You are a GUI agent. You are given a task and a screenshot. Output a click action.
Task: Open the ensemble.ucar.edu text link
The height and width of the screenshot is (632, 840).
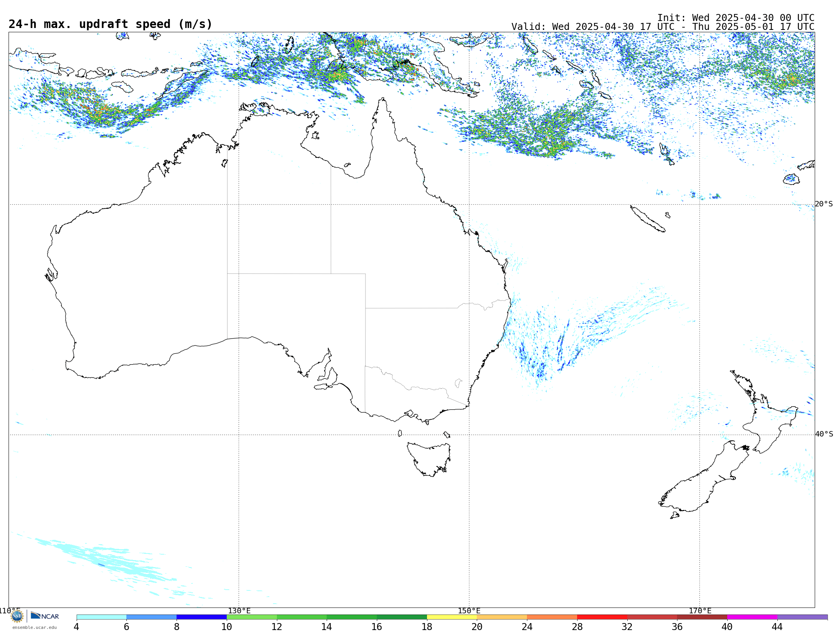35,627
